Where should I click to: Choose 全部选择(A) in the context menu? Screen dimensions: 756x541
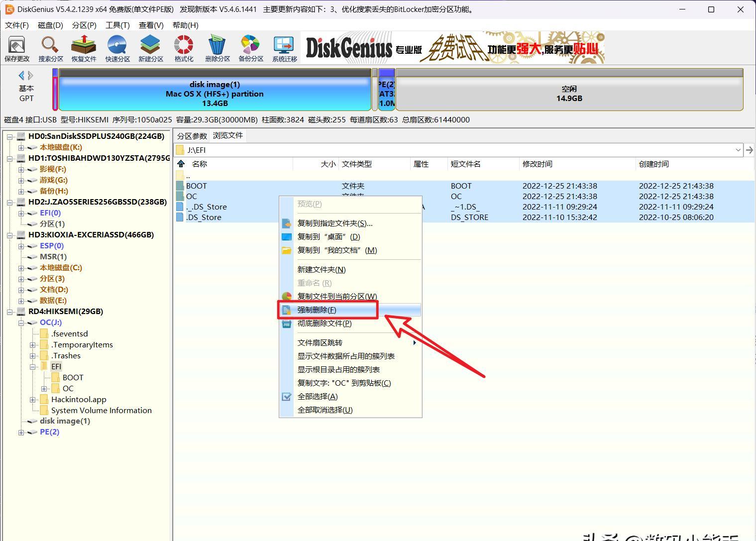tap(350, 396)
